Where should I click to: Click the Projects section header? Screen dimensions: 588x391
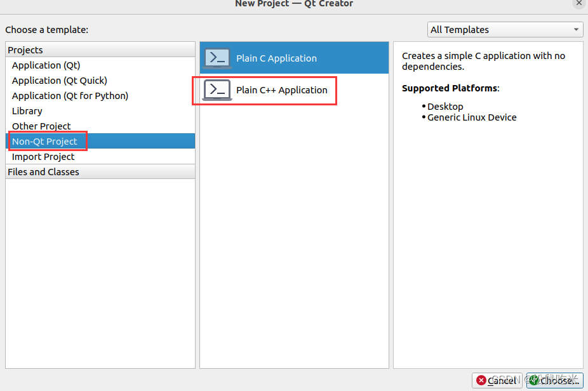point(27,50)
